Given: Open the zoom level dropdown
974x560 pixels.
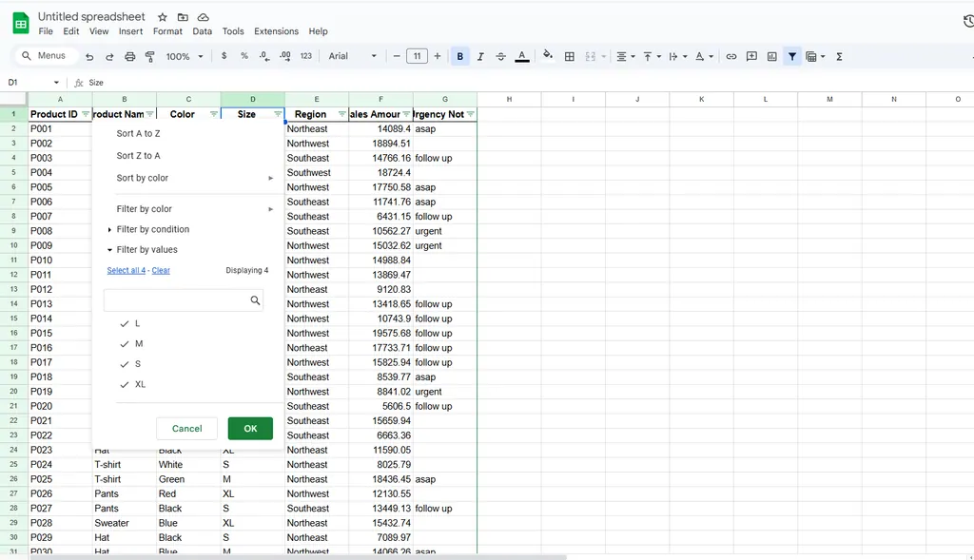Looking at the screenshot, I should click(x=185, y=57).
